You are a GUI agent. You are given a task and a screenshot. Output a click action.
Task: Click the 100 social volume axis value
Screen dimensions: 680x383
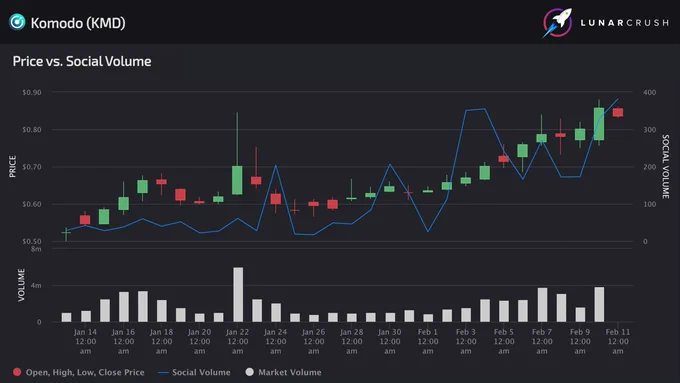click(650, 204)
